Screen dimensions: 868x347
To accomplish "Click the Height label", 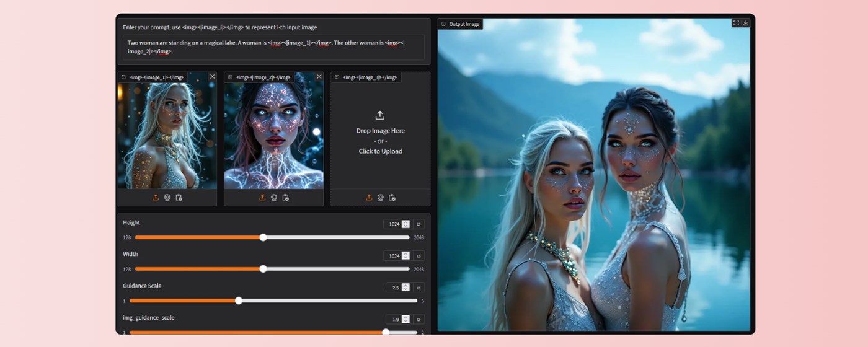I will tap(131, 222).
